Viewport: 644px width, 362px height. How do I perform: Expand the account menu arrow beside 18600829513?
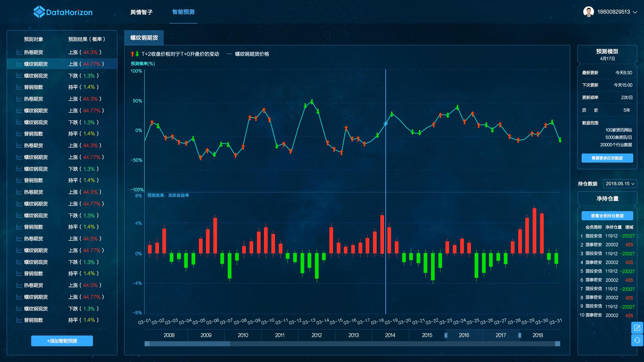[635, 12]
